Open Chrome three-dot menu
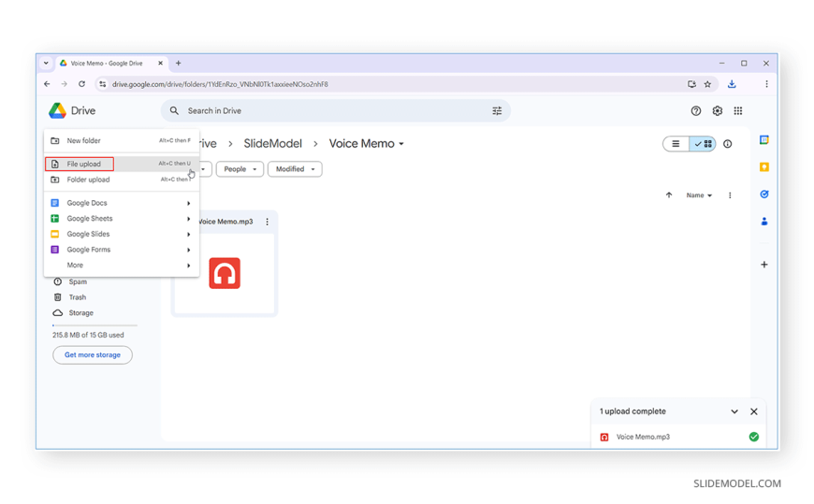The width and height of the screenshot is (814, 504). (x=766, y=84)
